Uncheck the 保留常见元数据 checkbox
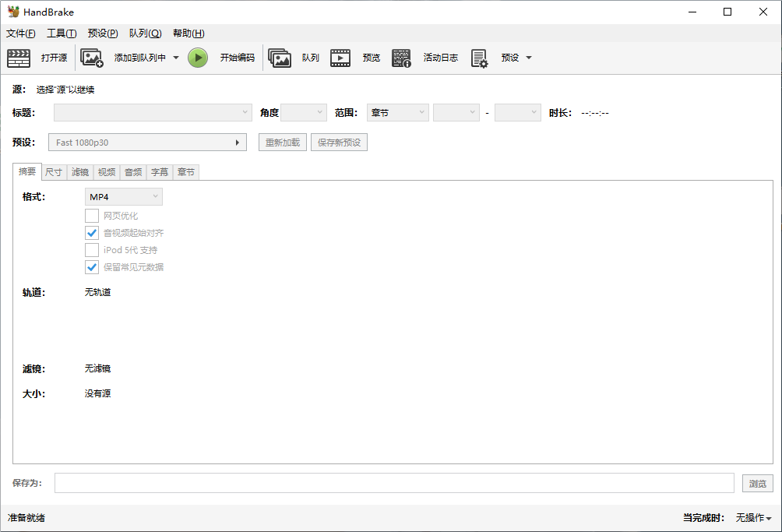 92,267
